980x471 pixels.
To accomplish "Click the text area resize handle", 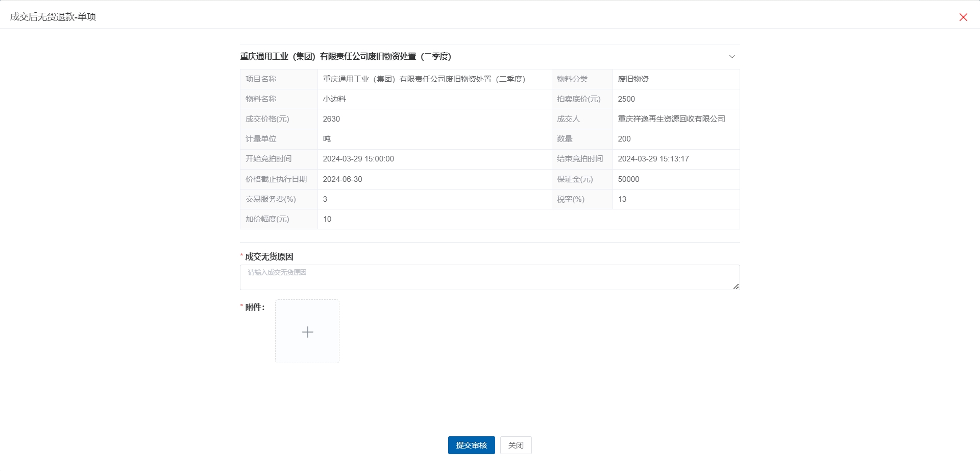I will 736,287.
